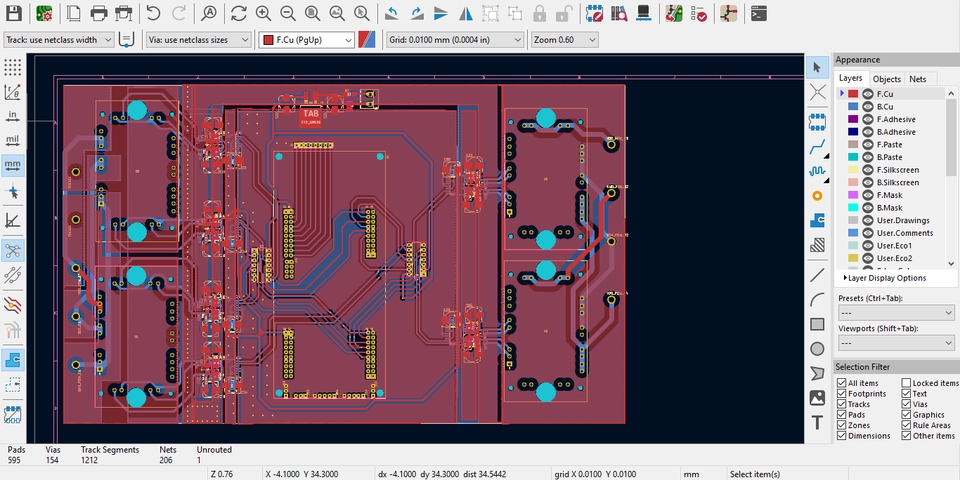The image size is (960, 480).
Task: Switch to the Objects tab
Action: tap(887, 79)
